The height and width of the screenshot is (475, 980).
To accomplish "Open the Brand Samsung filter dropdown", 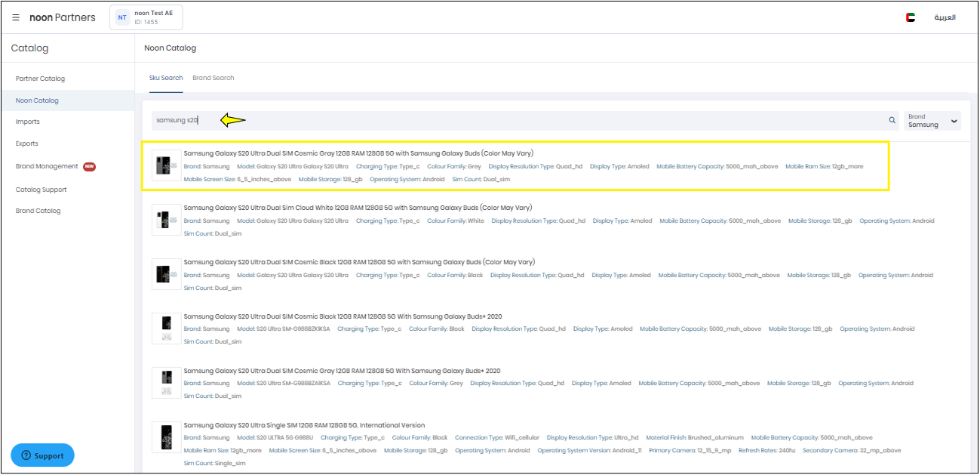I will (932, 121).
